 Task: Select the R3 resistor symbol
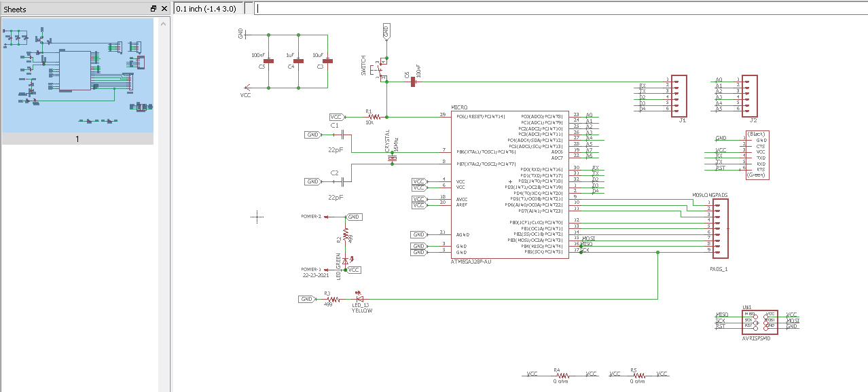[332, 299]
